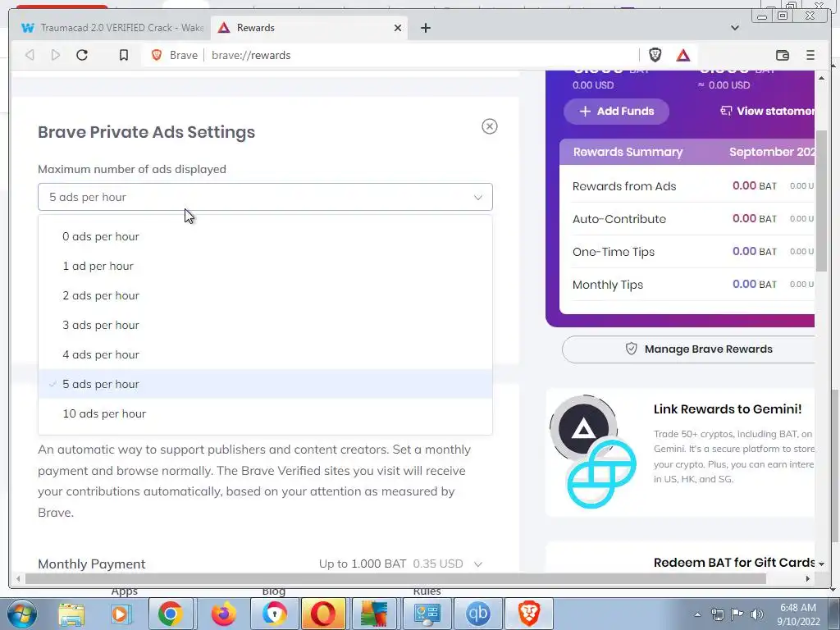Click One-Time Tips row label

click(x=614, y=252)
